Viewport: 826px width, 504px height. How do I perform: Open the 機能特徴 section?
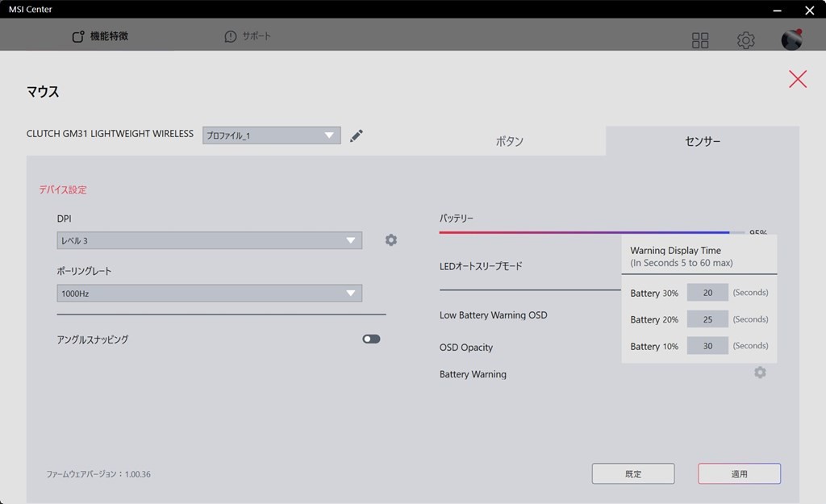pyautogui.click(x=100, y=36)
